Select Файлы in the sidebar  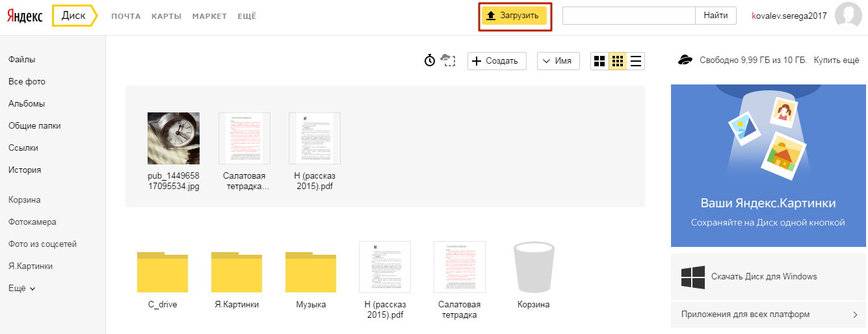tap(22, 60)
